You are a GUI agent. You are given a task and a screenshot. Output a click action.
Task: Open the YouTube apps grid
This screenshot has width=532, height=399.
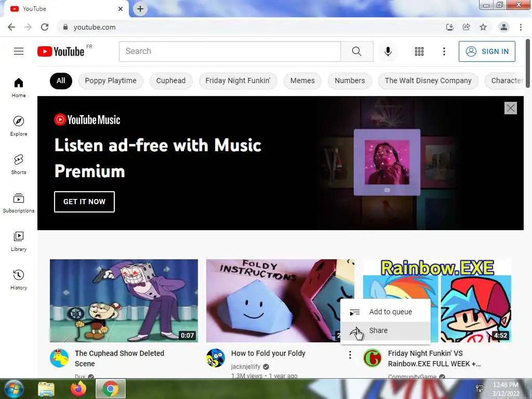419,51
